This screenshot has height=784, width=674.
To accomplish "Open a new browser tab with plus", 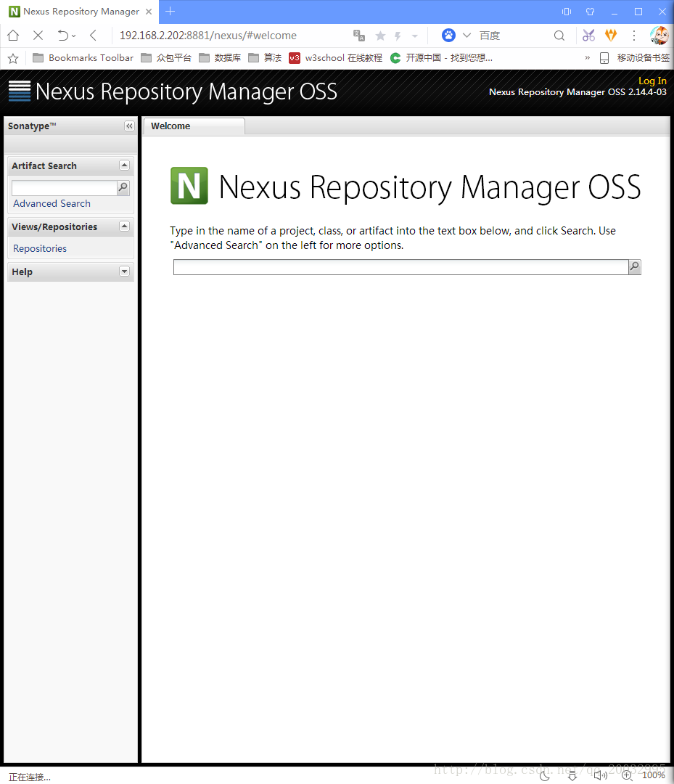I will click(x=170, y=11).
